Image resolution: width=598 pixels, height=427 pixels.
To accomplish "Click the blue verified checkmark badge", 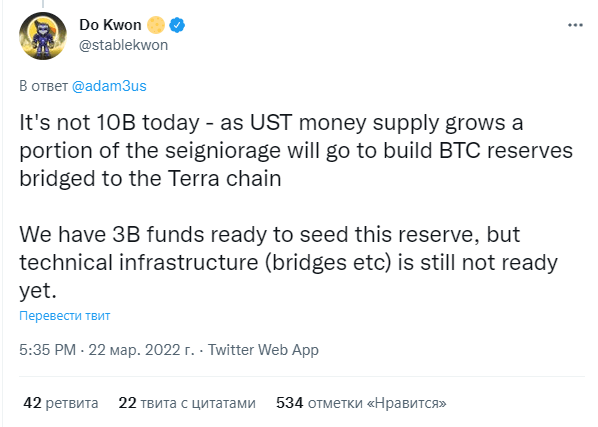I will pos(177,25).
